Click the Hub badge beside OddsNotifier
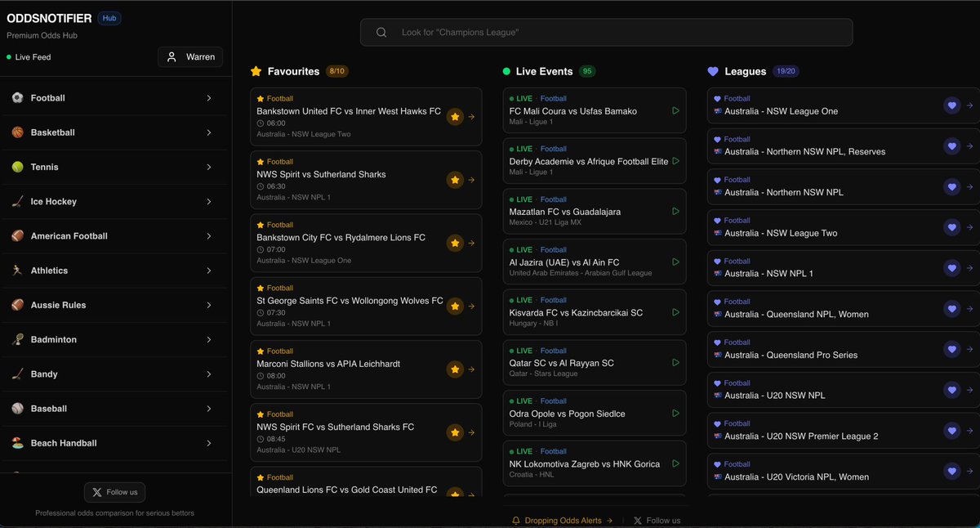Viewport: 980px width, 528px height. (109, 17)
